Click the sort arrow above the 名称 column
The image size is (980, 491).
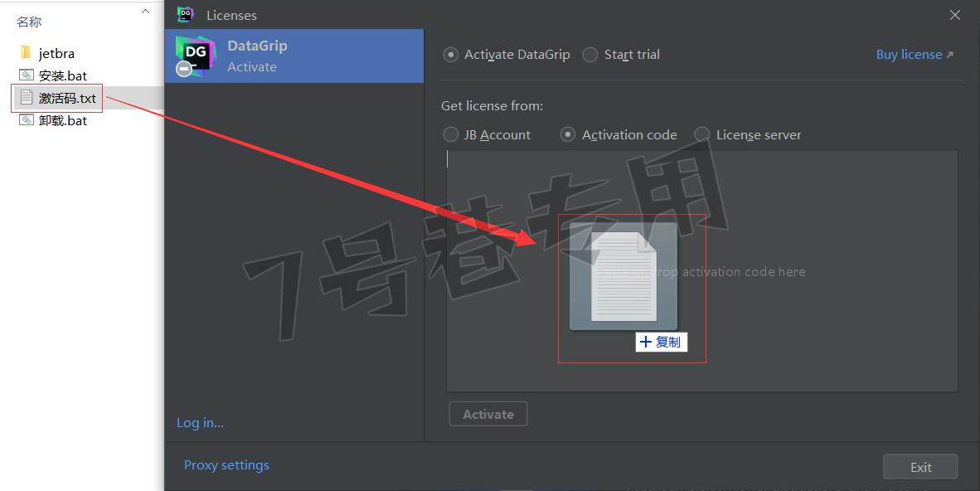pyautogui.click(x=146, y=12)
